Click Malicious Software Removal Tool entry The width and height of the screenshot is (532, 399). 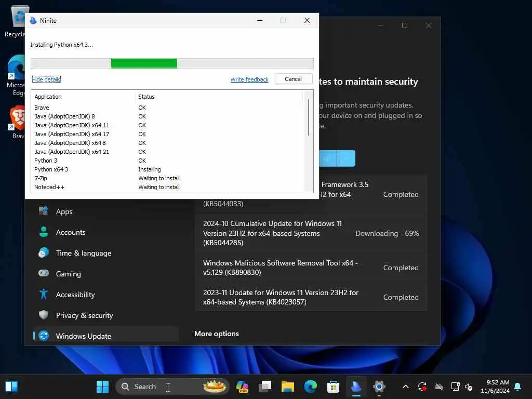click(311, 268)
